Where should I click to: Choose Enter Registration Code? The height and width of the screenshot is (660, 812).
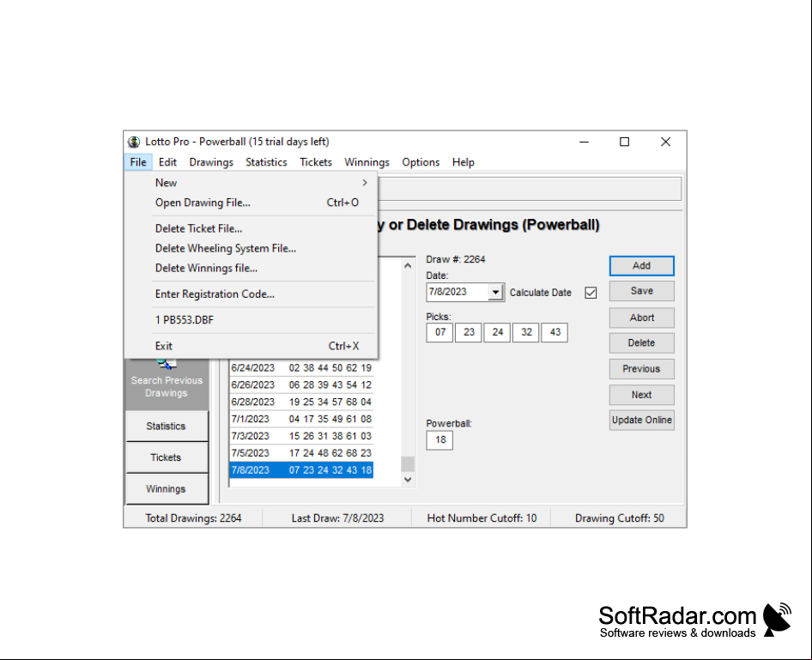coord(251,294)
